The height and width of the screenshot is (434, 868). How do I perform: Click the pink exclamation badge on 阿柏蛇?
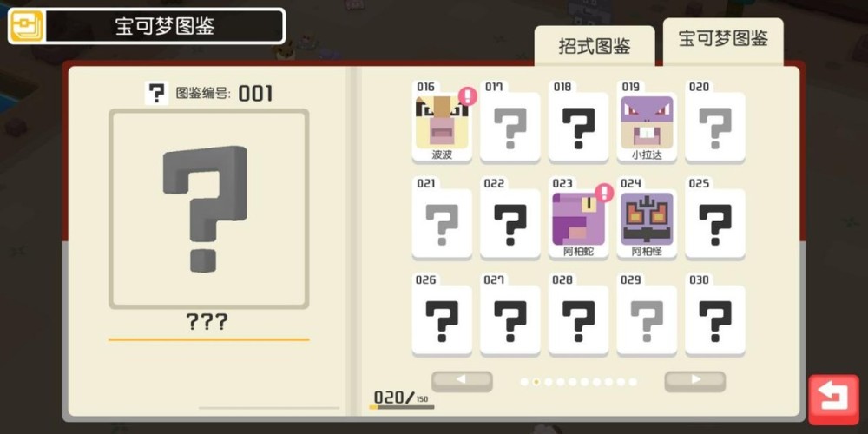[x=604, y=193]
